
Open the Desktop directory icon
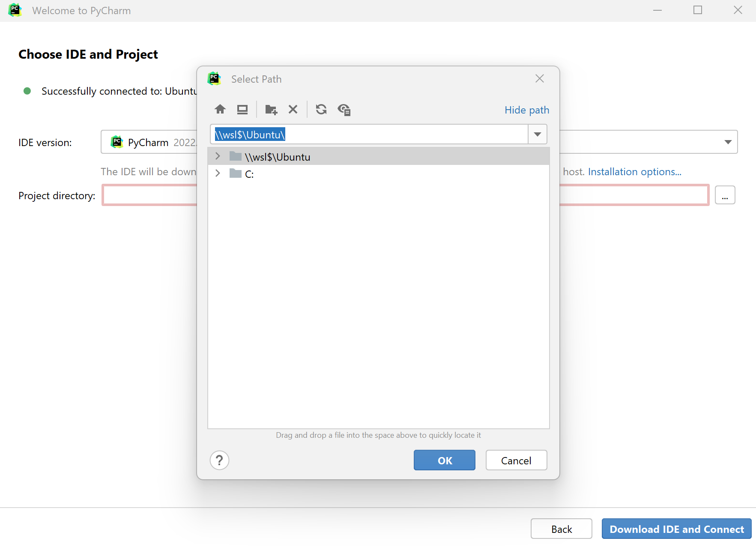[x=242, y=110]
